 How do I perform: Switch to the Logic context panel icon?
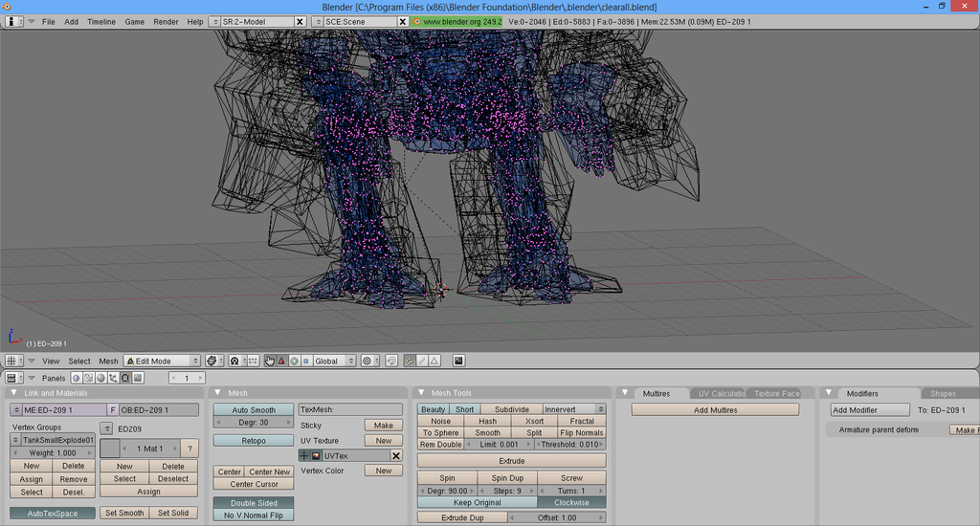pyautogui.click(x=77, y=378)
